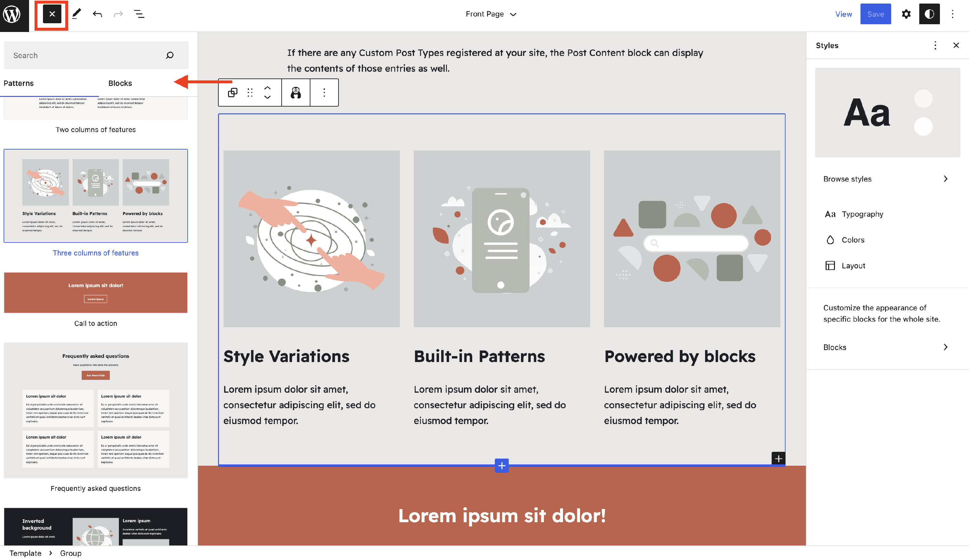
Task: Select the Patterns tab
Action: coord(19,83)
